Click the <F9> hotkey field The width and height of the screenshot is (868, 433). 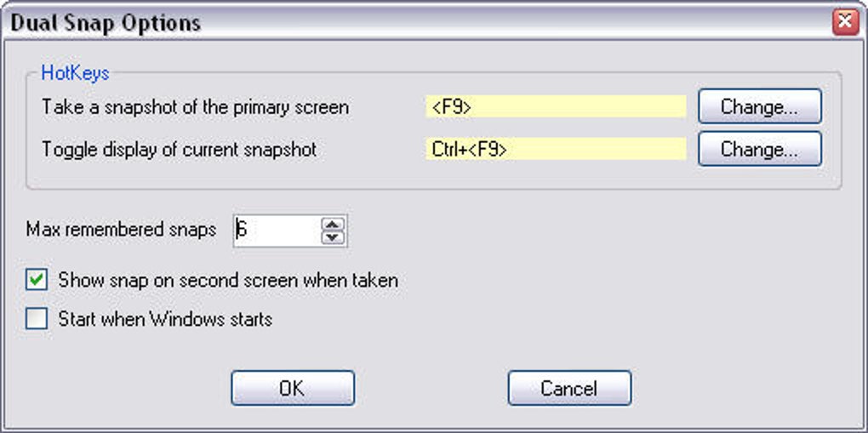pyautogui.click(x=556, y=106)
